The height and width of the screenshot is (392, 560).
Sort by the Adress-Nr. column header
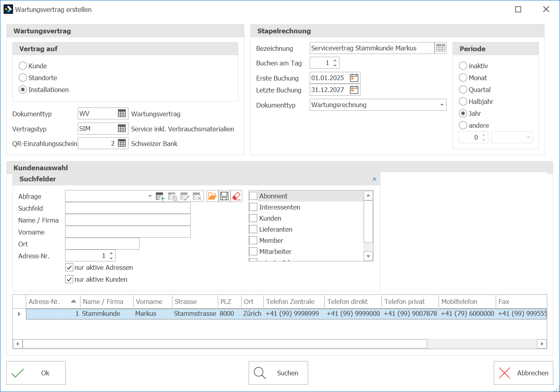coord(52,302)
